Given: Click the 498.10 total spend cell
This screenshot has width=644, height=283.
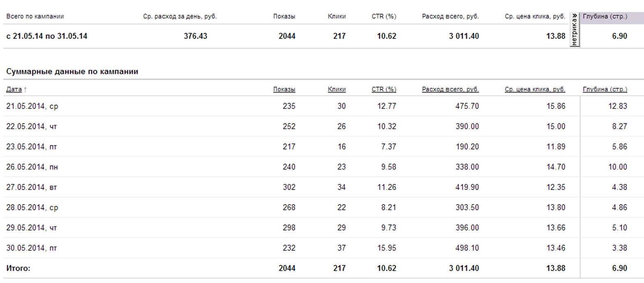Looking at the screenshot, I should click(x=467, y=248).
